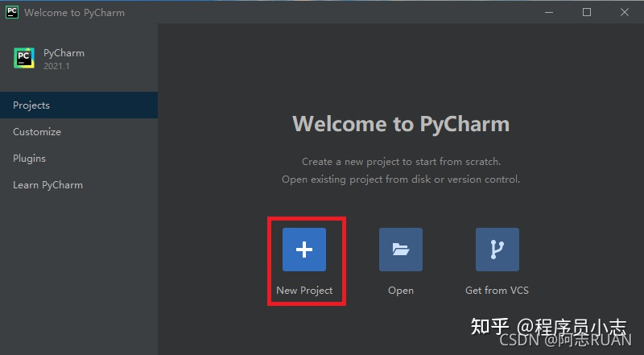The image size is (644, 355).
Task: Open the Customize section
Action: pos(79,132)
